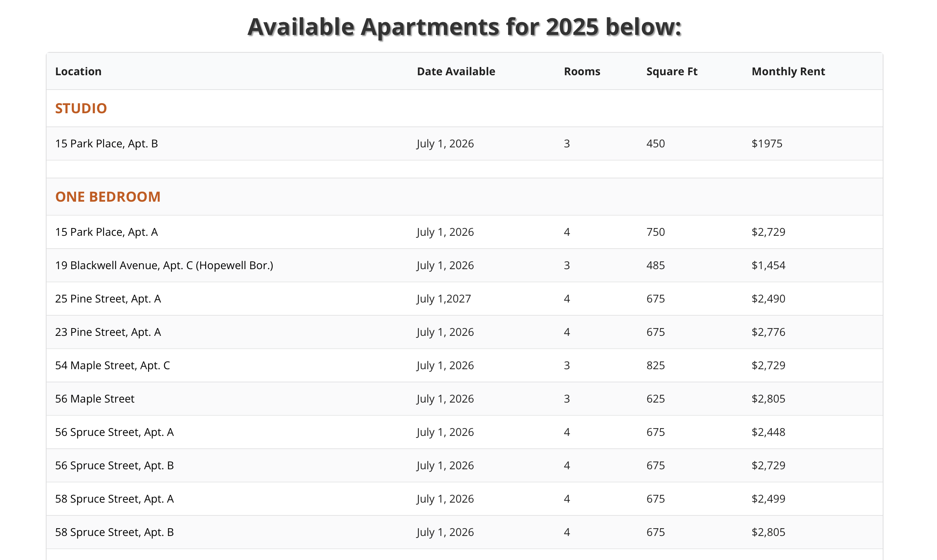Select the 19 Blackwell Avenue, Apt. C row

(x=164, y=265)
